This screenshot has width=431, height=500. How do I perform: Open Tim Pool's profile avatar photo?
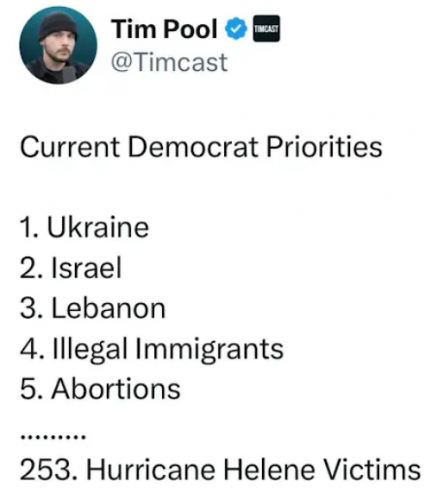(x=58, y=45)
